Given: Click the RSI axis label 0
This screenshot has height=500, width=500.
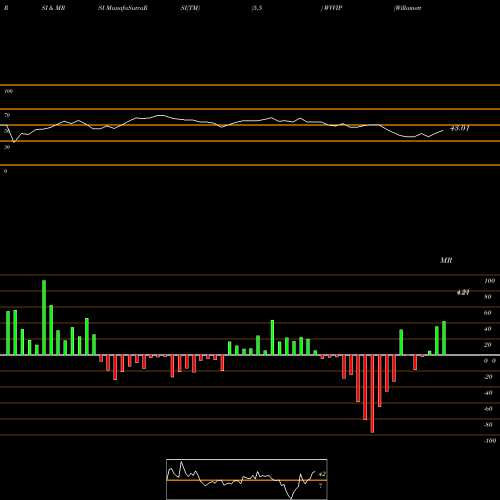Looking at the screenshot, I should [5, 171].
